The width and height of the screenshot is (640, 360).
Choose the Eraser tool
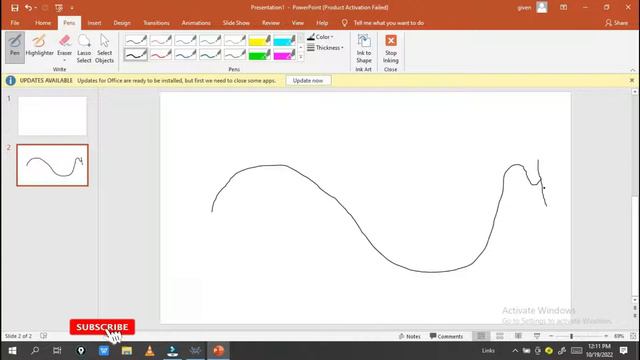(x=64, y=44)
